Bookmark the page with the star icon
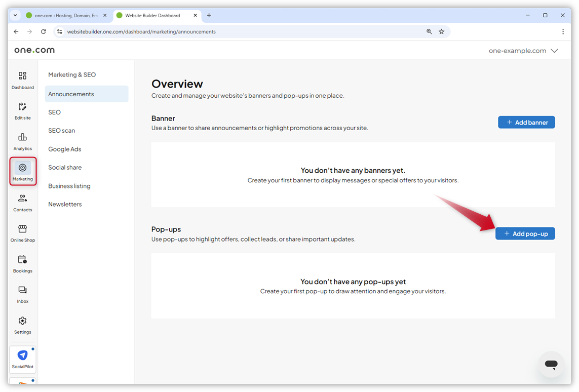The width and height of the screenshot is (579, 392). click(x=441, y=31)
